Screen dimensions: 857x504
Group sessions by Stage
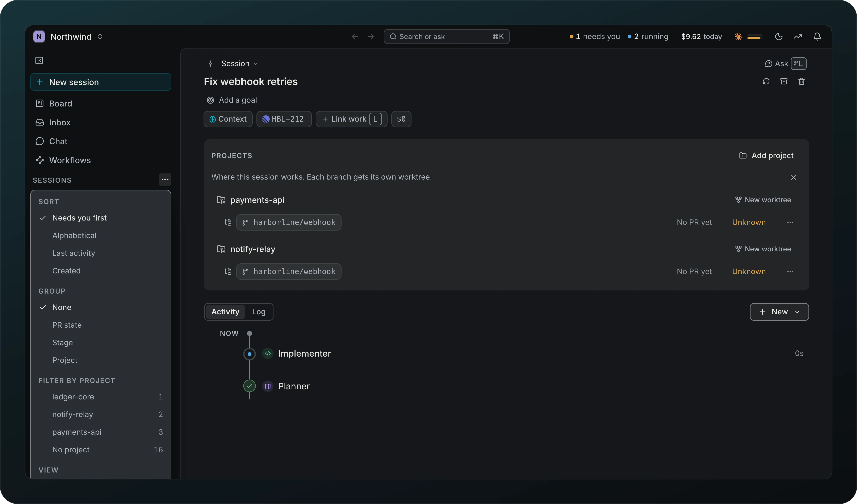point(101,343)
